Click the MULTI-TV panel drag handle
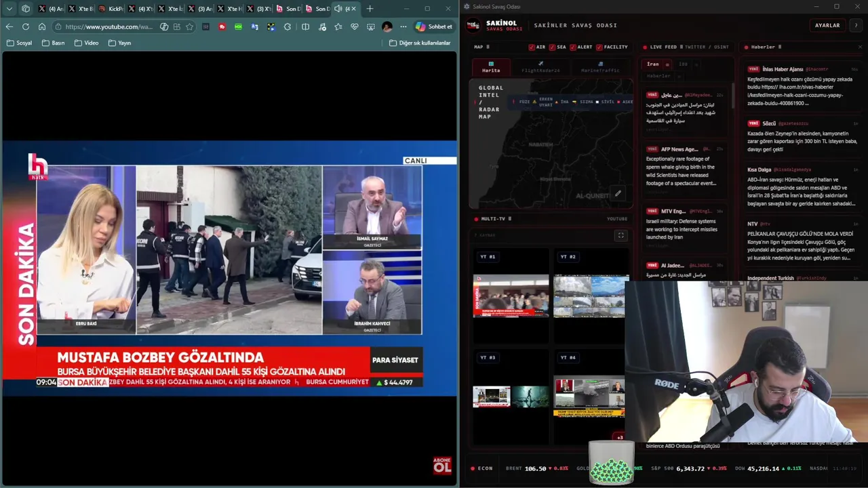Image resolution: width=868 pixels, height=488 pixels. (x=510, y=219)
